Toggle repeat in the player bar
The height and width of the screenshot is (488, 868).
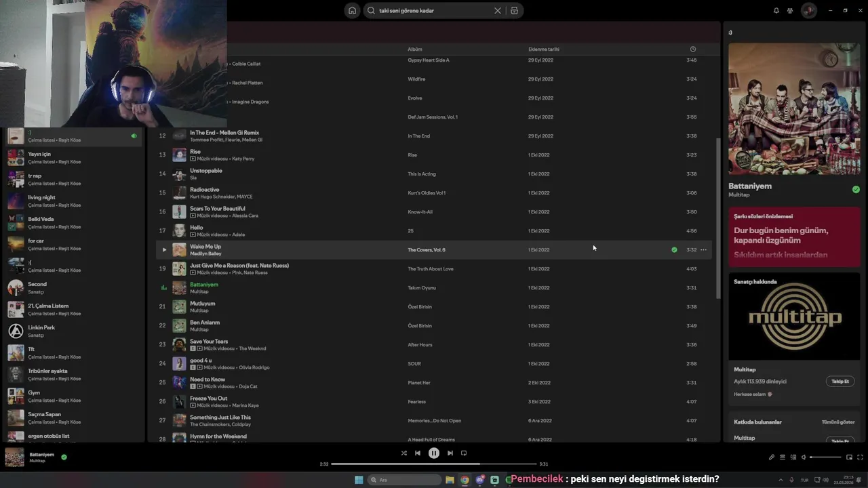coord(464,453)
